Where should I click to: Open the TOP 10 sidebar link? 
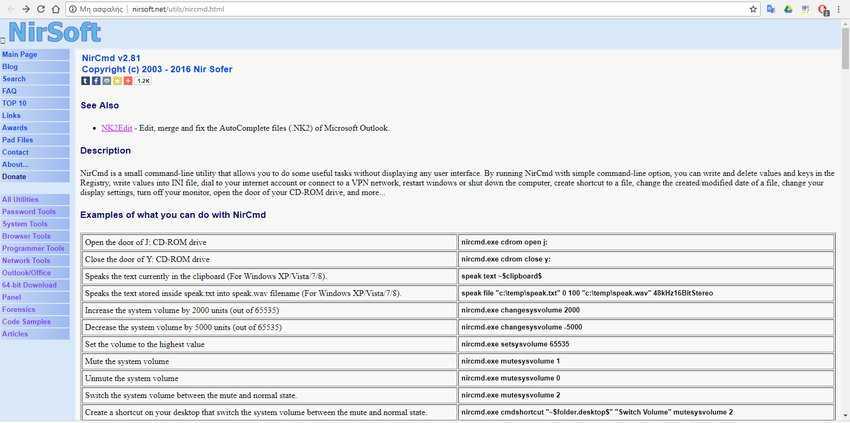point(35,104)
